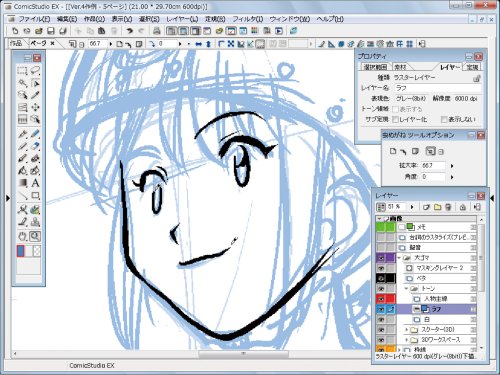Enable the レイヤー化 checkbox
The width and height of the screenshot is (500, 375).
(396, 119)
